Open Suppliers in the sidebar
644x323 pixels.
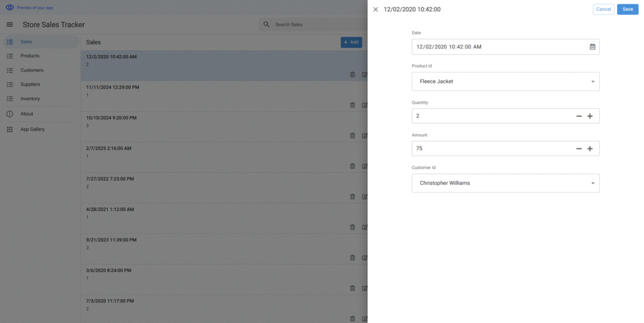click(x=30, y=84)
